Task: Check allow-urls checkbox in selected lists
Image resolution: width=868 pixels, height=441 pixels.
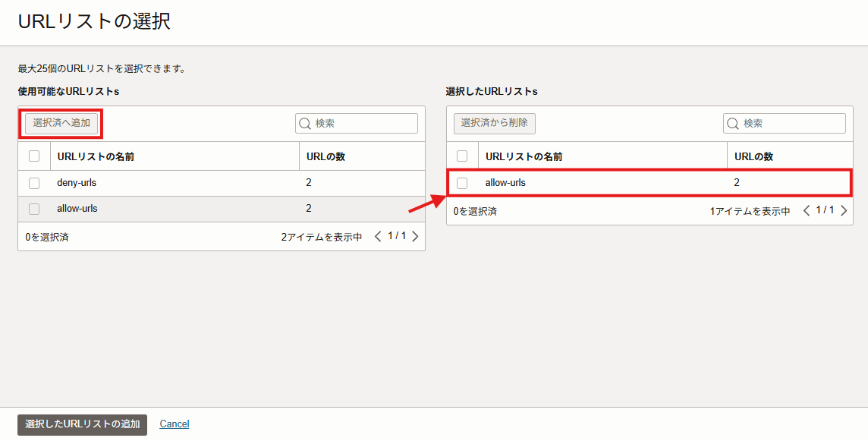Action: (x=462, y=183)
